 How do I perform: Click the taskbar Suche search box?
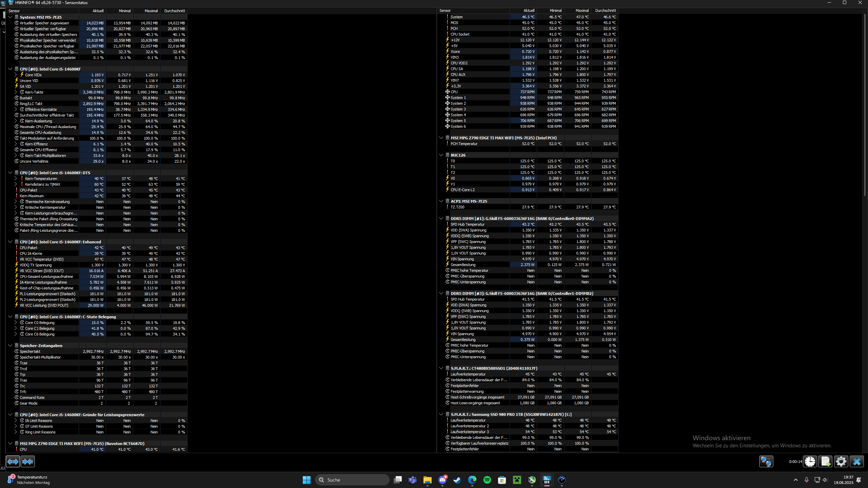352,480
